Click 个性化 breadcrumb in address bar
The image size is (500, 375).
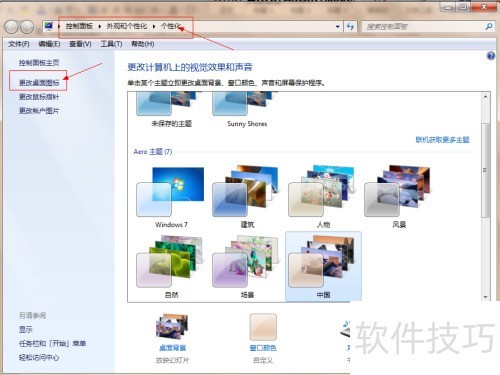(x=171, y=26)
